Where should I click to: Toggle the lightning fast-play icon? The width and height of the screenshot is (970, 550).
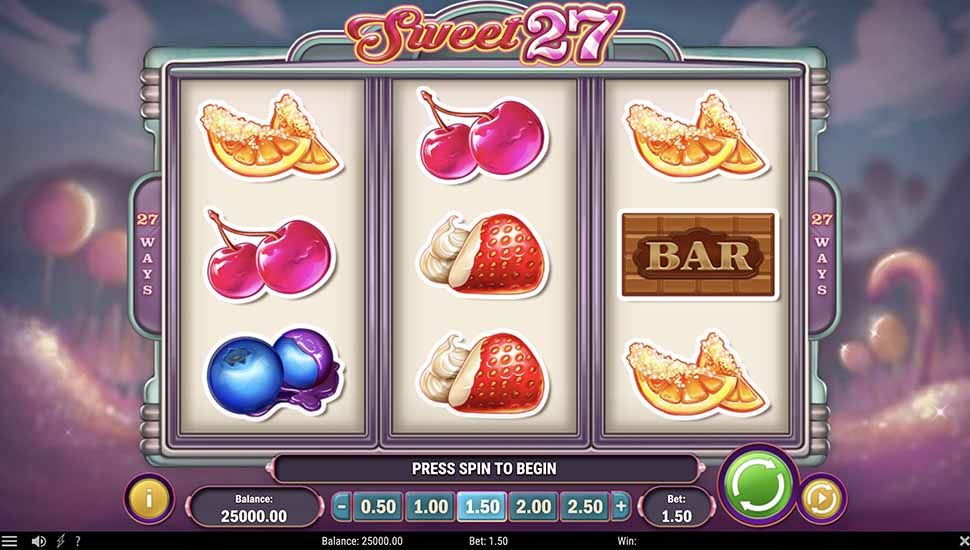[x=61, y=541]
